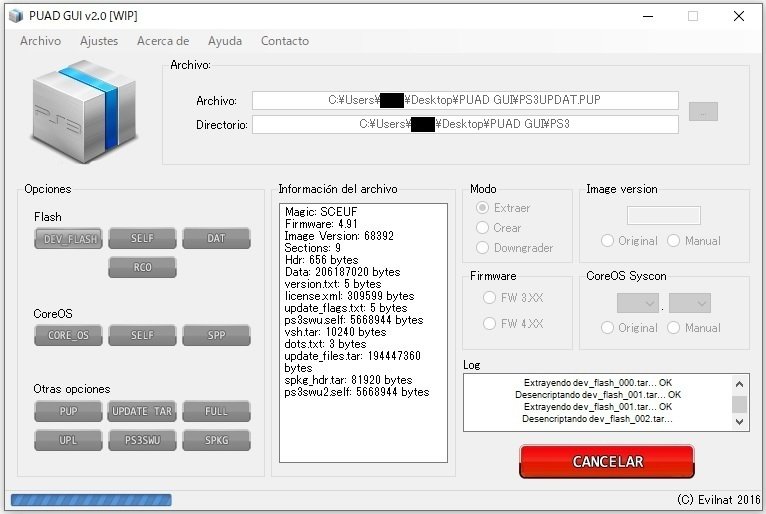Click the "spkg_hdr.tar: 81920 bytes" line
Image resolution: width=766 pixels, height=514 pixels.
click(348, 380)
